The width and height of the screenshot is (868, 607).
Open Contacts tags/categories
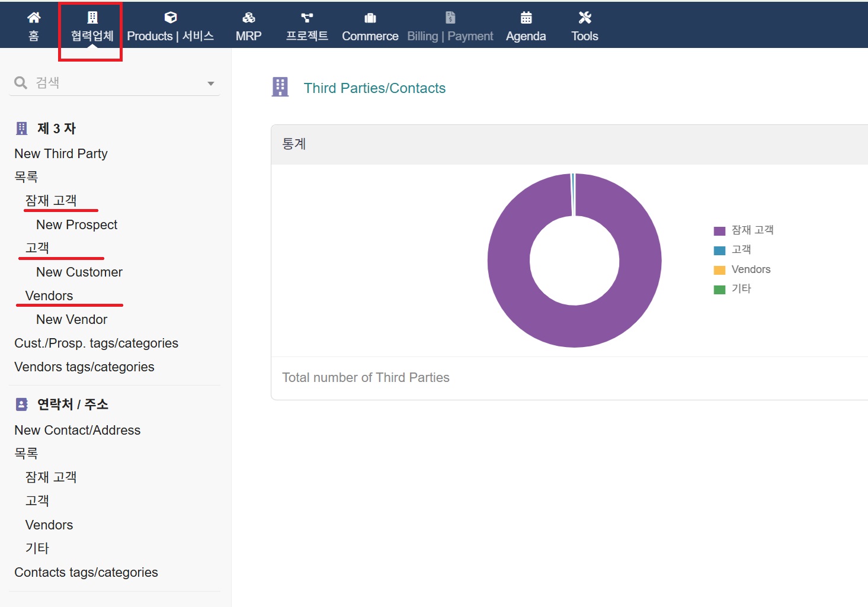(x=86, y=573)
